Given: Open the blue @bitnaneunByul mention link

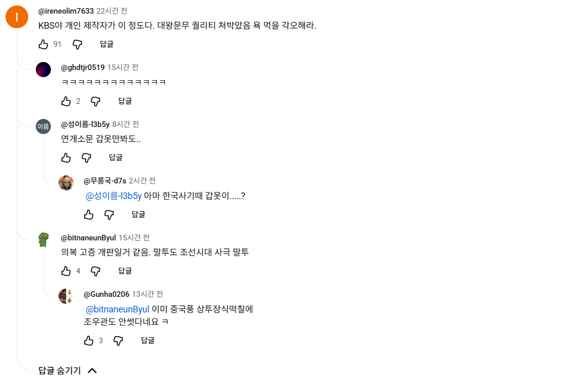Looking at the screenshot, I should [x=117, y=309].
